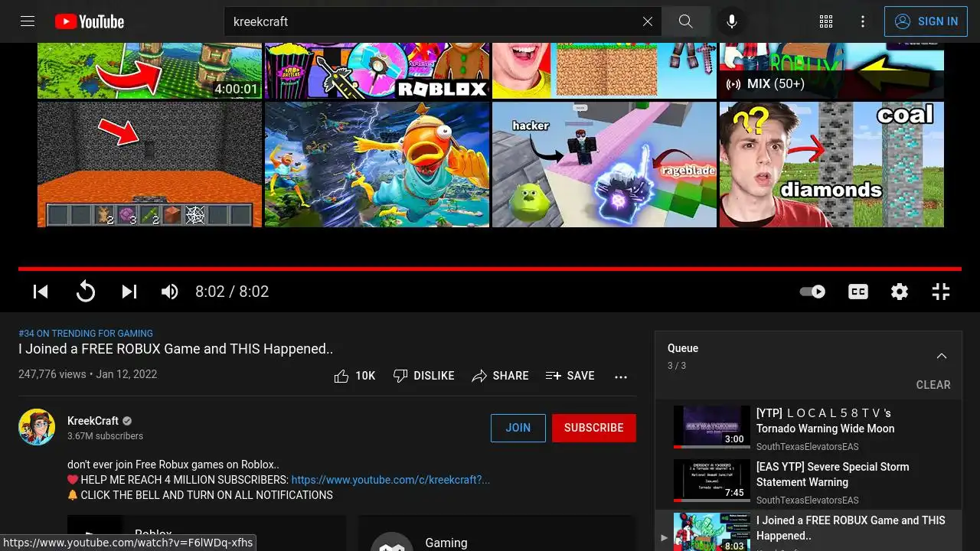The height and width of the screenshot is (551, 980).
Task: Open the hacker rageblade suggestion
Action: point(604,165)
